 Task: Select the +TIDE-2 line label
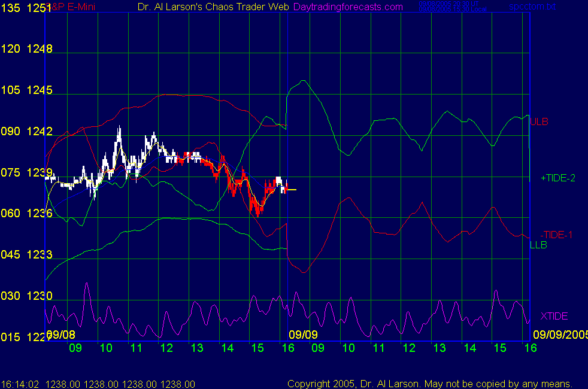(x=558, y=178)
